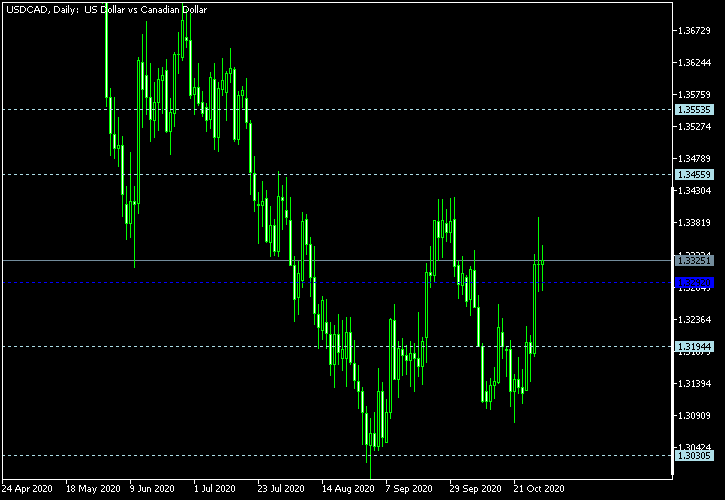Viewport: 725px width, 500px height.
Task: Click the 1.32364 price axis value
Action: pyautogui.click(x=694, y=320)
